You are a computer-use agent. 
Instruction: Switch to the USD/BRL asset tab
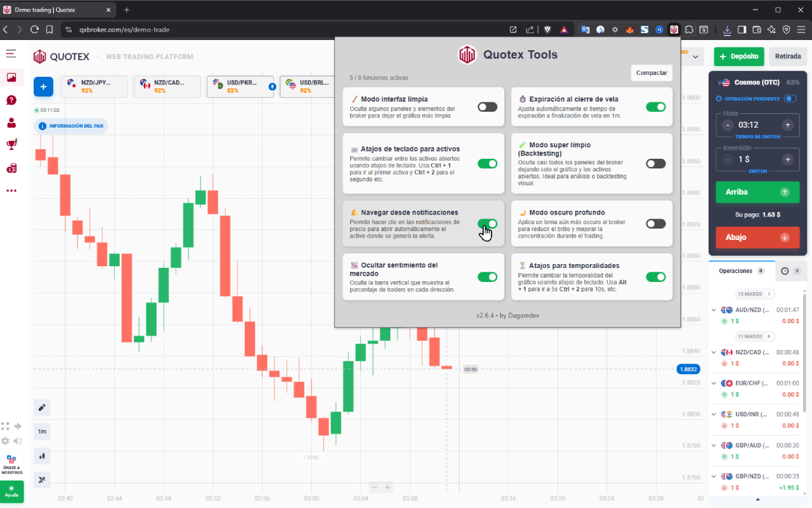(x=308, y=86)
